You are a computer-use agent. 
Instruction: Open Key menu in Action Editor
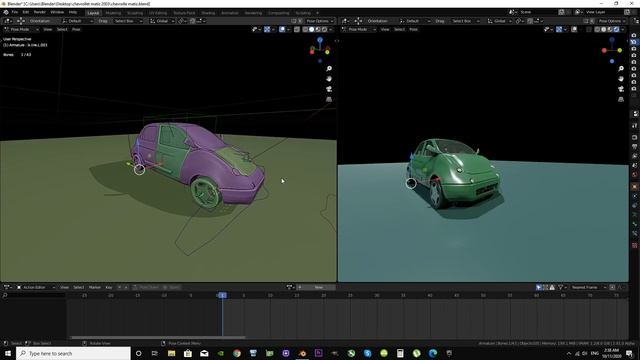(x=109, y=287)
